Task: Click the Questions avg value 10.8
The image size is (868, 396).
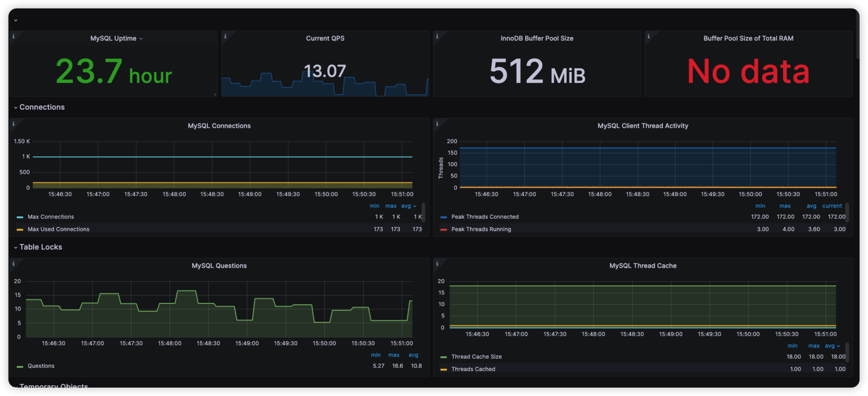Action: (416, 366)
